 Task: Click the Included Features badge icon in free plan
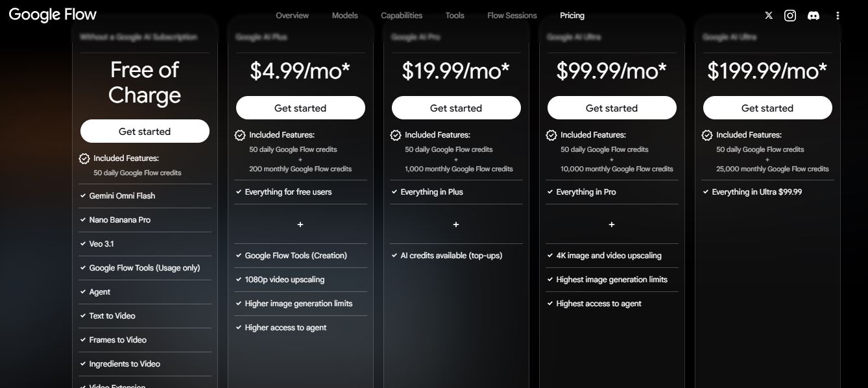tap(84, 158)
